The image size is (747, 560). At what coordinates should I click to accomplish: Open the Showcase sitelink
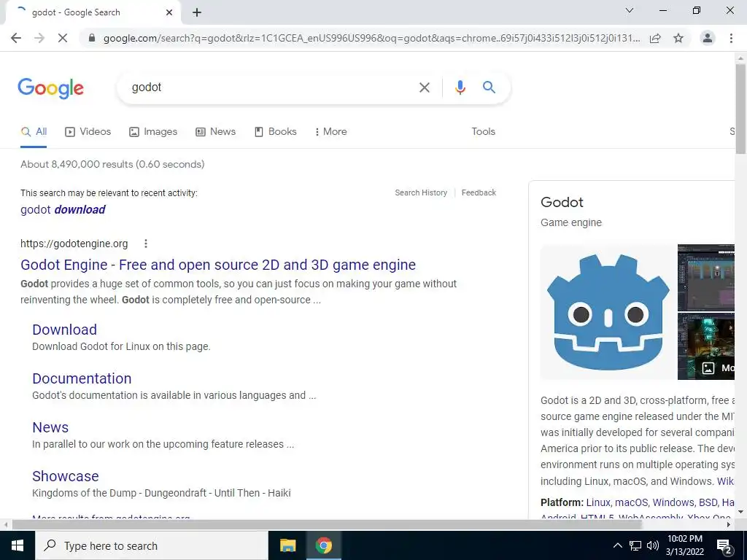pyautogui.click(x=66, y=476)
